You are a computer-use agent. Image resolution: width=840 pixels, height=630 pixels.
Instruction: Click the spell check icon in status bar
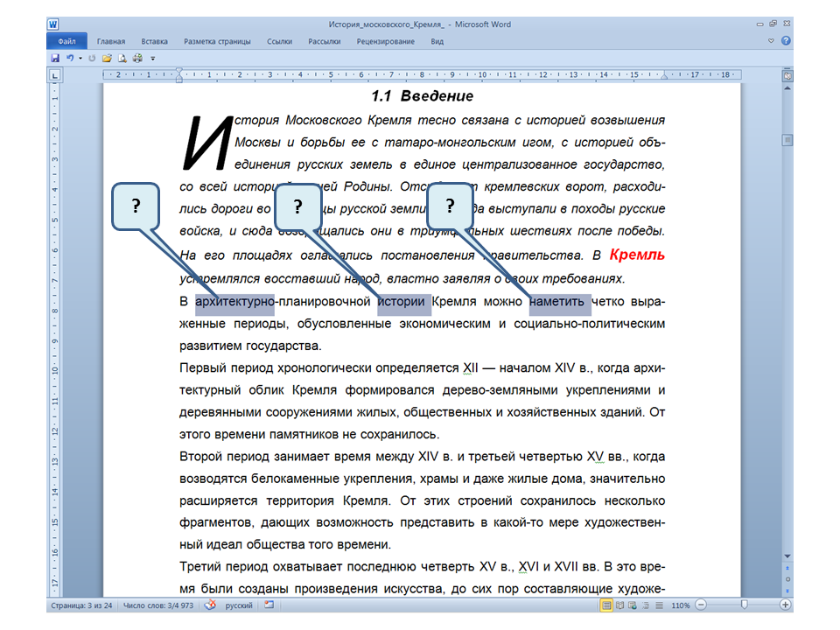click(x=209, y=605)
